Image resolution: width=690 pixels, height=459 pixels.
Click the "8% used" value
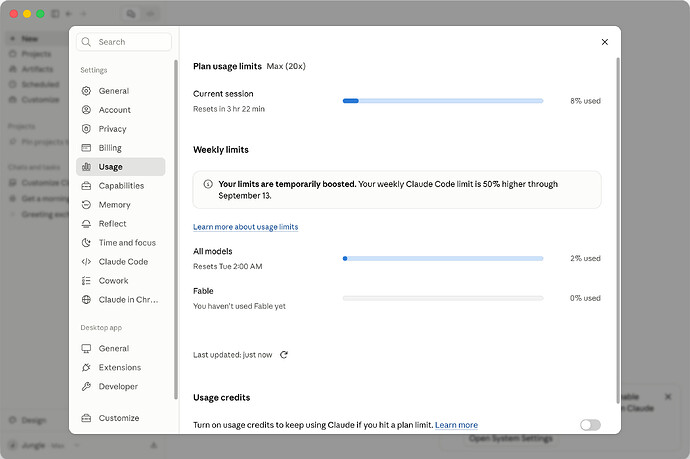585,101
